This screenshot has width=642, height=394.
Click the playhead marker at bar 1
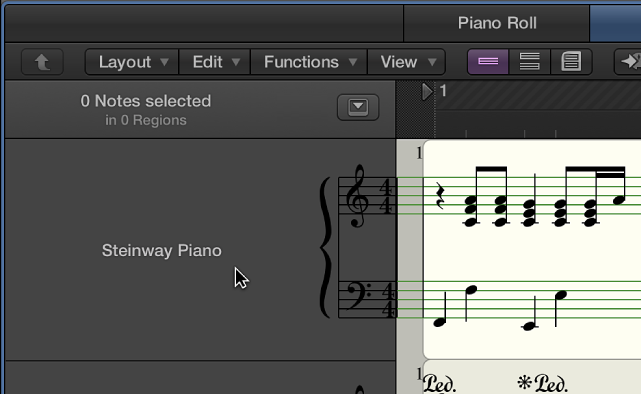point(427,92)
